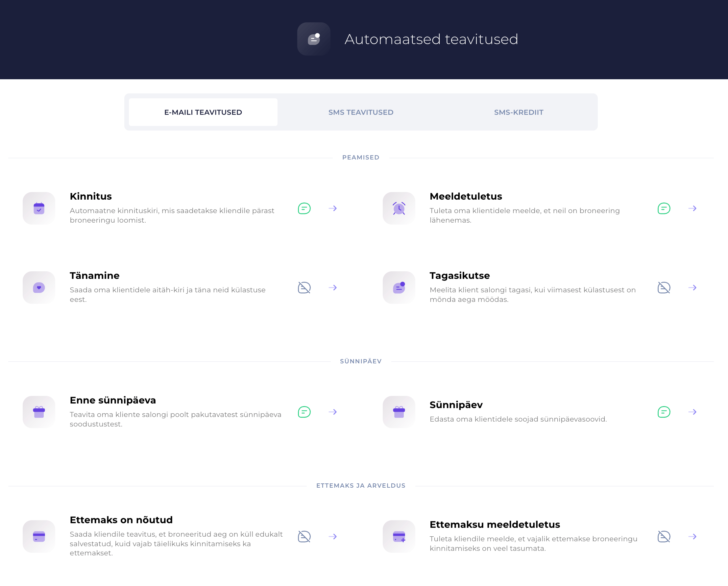
Task: Open Ettemaksu meeldetuletus arrow
Action: click(692, 536)
